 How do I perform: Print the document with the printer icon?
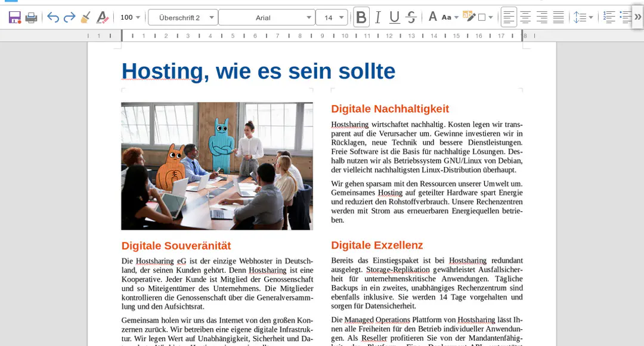31,17
